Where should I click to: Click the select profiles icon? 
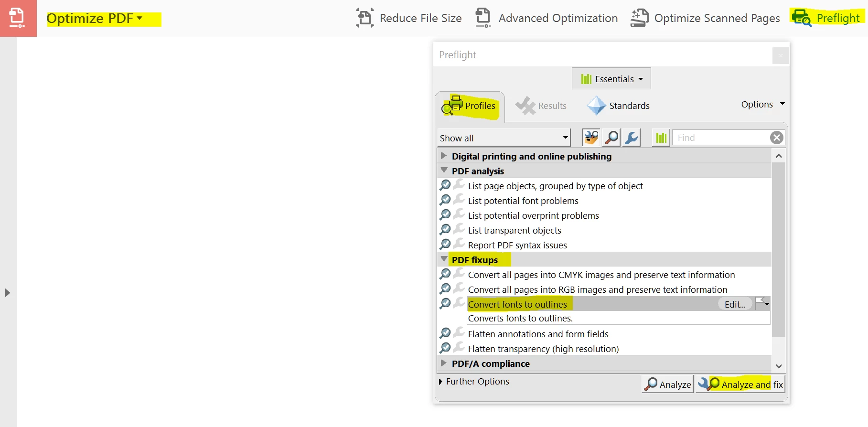click(591, 138)
